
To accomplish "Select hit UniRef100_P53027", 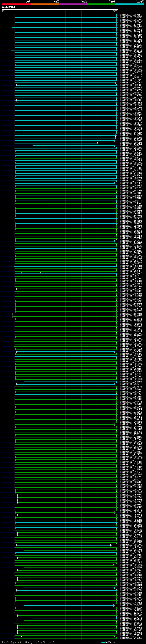I will pyautogui.click(x=131, y=608).
